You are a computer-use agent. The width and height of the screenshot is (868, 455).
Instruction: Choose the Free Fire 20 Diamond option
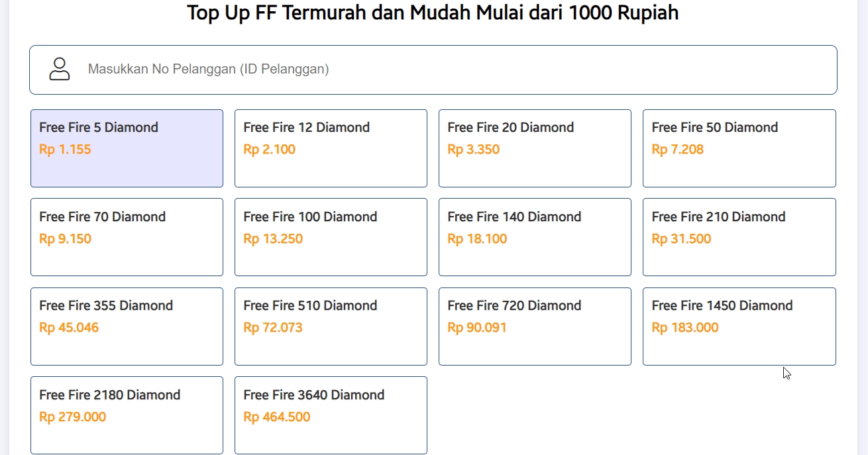(x=535, y=148)
